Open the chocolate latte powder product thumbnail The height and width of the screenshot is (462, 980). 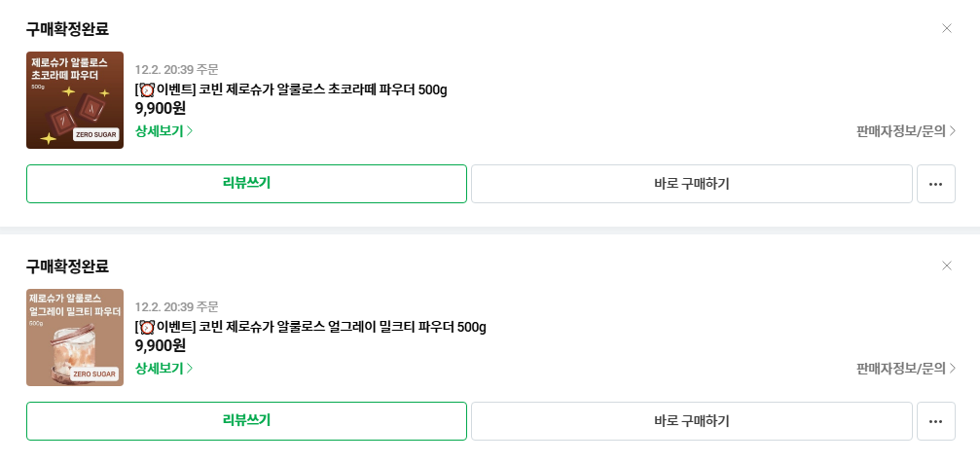coord(75,100)
